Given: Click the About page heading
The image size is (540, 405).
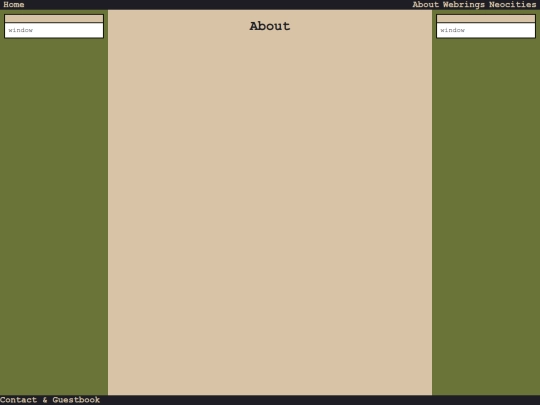Looking at the screenshot, I should [x=270, y=26].
